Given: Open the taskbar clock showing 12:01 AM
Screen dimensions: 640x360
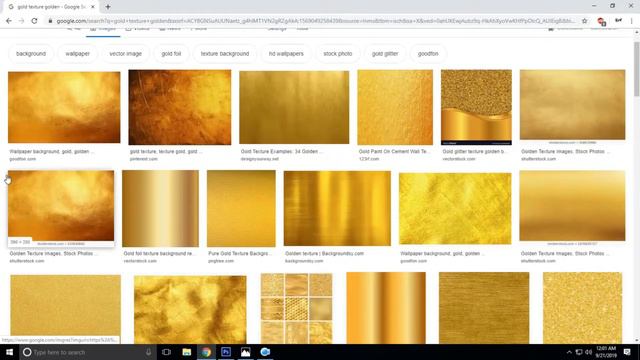Looking at the screenshot, I should pos(606,352).
